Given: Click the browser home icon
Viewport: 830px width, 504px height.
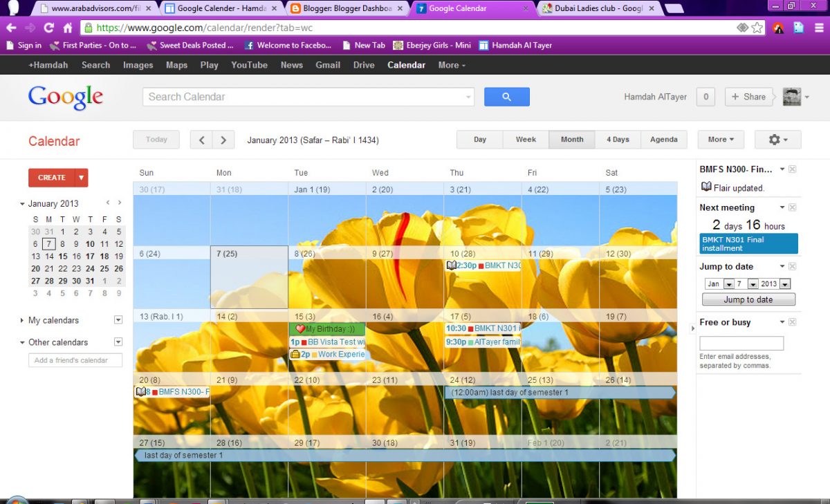Looking at the screenshot, I should coord(69,28).
